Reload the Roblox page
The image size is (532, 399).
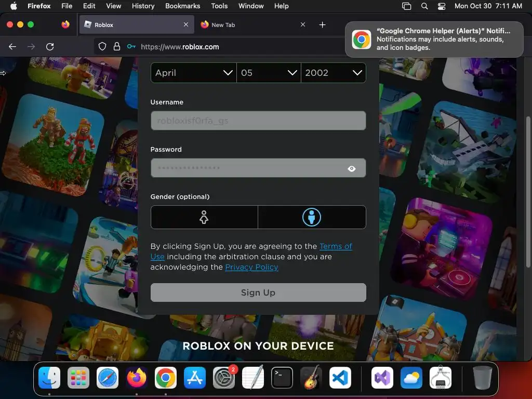[50, 46]
